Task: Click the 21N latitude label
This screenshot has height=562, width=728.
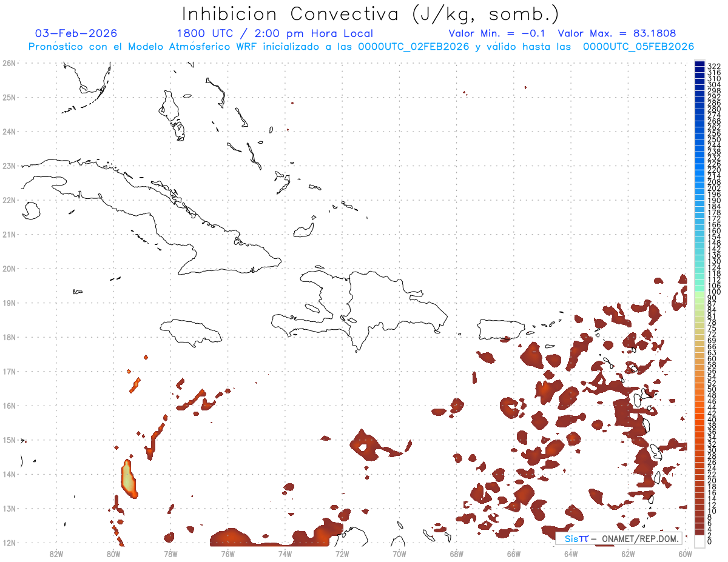Action: tap(9, 234)
